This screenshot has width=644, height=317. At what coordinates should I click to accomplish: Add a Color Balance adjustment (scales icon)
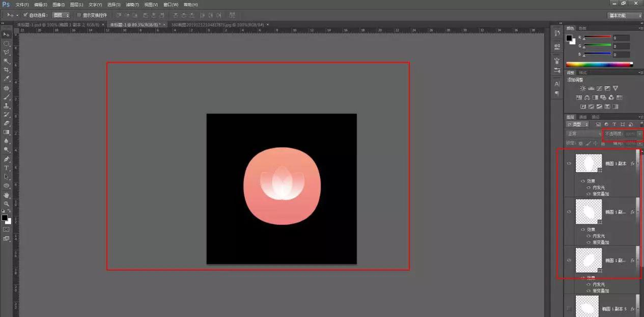coord(587,97)
